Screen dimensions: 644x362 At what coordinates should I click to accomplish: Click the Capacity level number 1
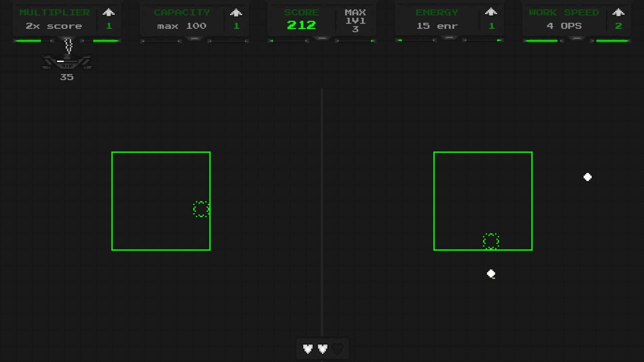[x=236, y=26]
